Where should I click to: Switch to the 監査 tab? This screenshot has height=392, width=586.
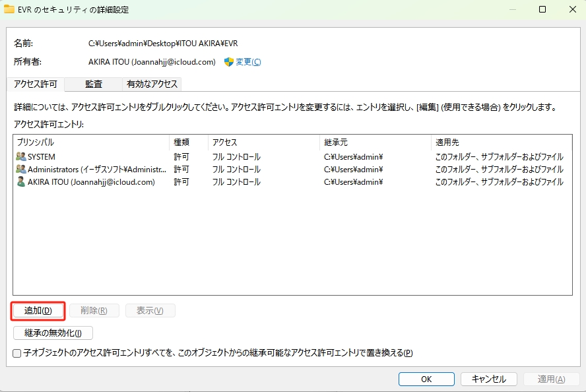coord(92,84)
